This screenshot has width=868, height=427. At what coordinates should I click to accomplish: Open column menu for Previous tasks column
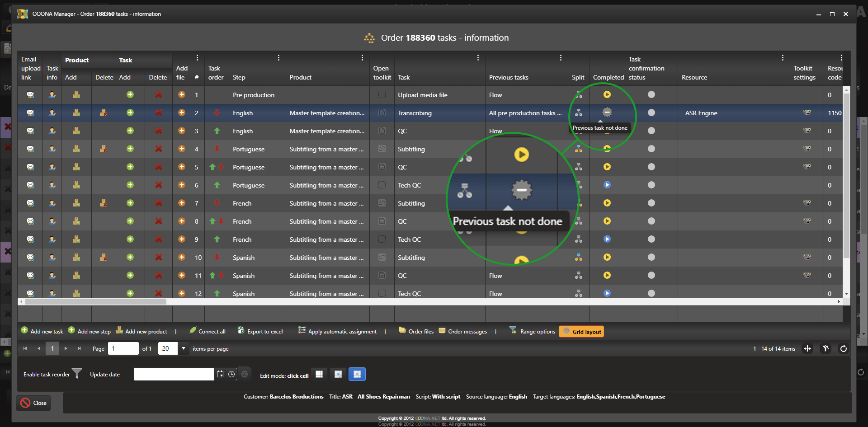[560, 58]
